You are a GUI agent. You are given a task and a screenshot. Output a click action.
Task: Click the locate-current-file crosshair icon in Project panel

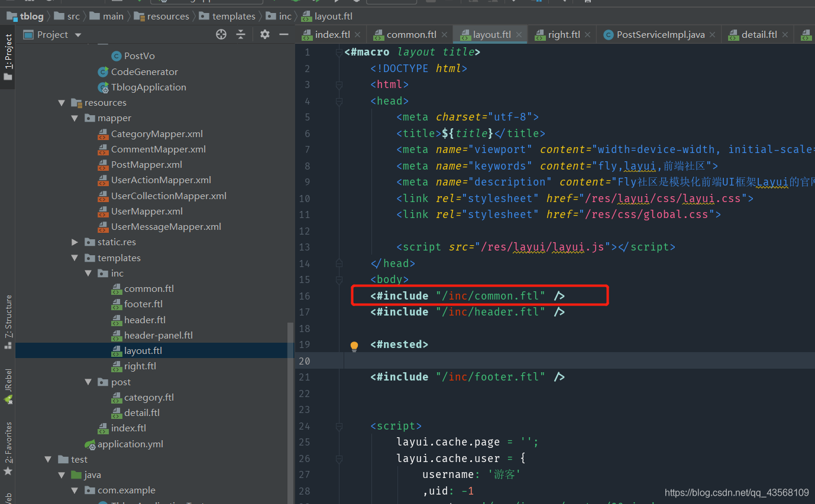coord(221,34)
